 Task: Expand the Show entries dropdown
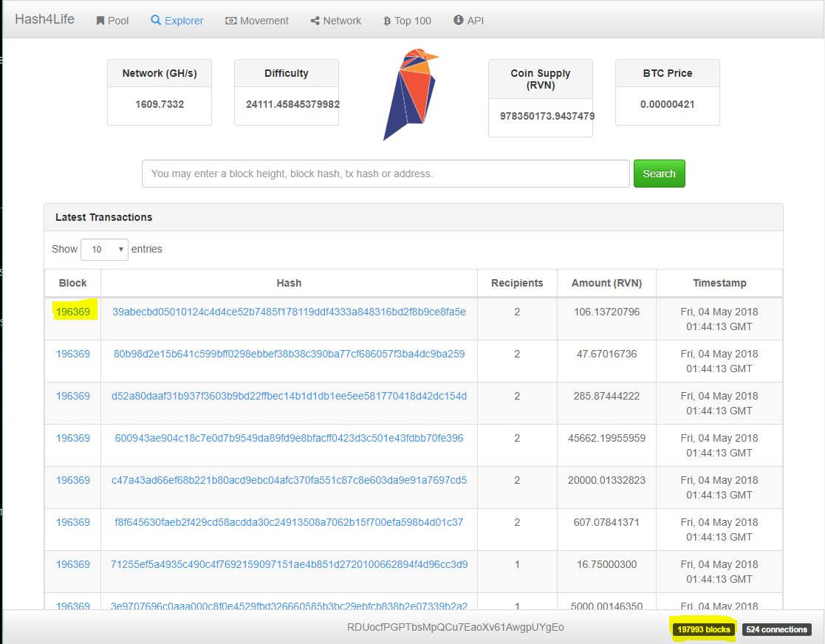click(x=104, y=249)
